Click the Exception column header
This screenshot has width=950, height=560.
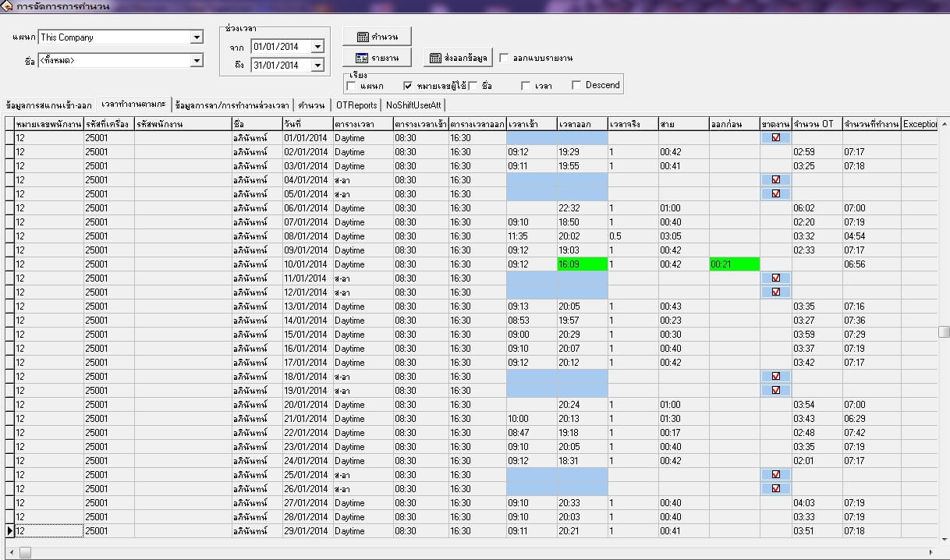[x=920, y=124]
